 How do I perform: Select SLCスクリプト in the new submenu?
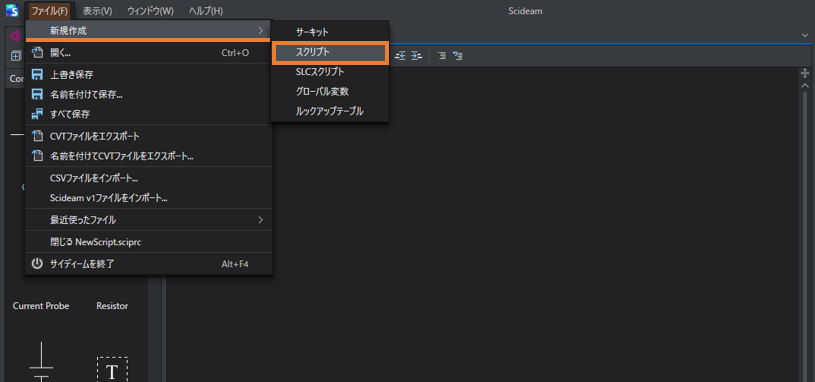[x=330, y=72]
